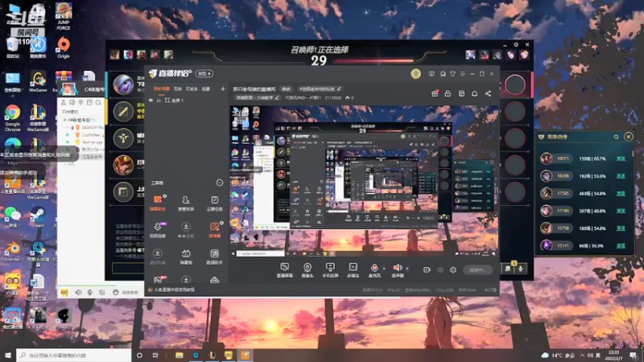Image resolution: width=644 pixels, height=362 pixels.
Task: Send stats for the 17585 row
Action: coord(621,193)
